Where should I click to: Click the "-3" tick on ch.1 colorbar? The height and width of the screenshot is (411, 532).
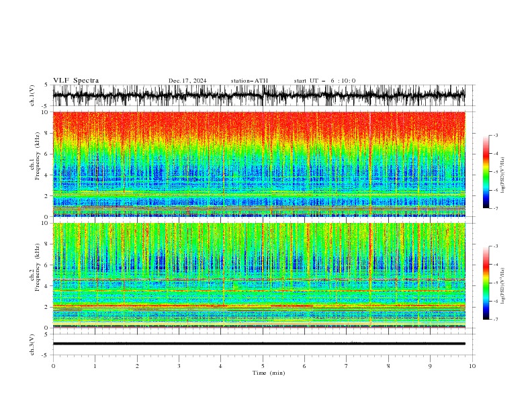496,135
